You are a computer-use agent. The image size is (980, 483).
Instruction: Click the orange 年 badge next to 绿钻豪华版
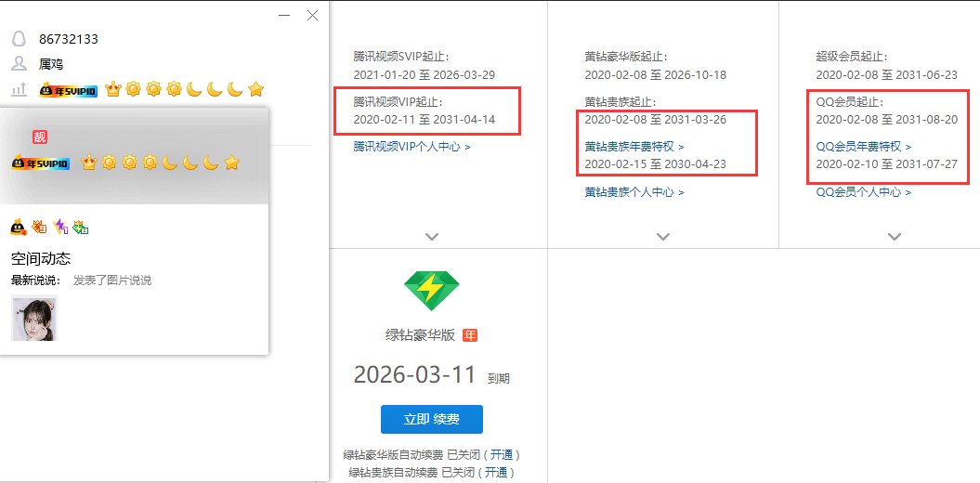tap(470, 335)
